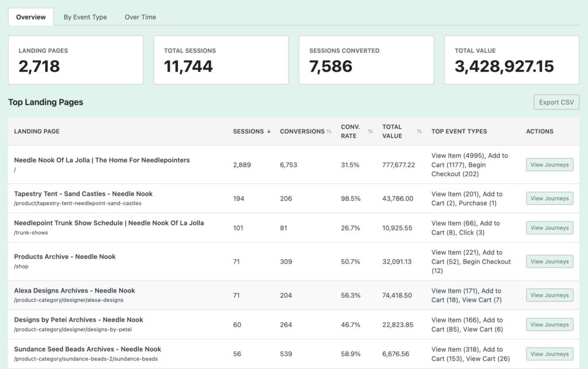Click the sessions value 2,889
The height and width of the screenshot is (369, 588).
point(242,165)
